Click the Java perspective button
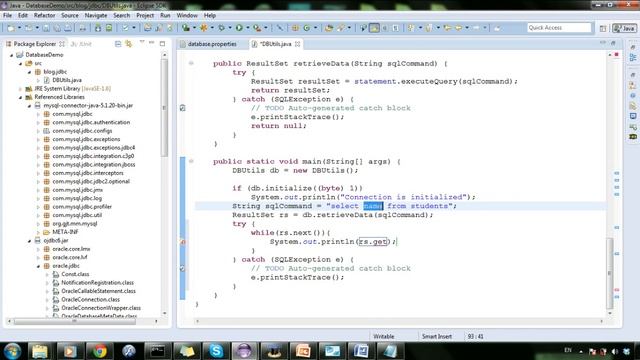This screenshot has width=640, height=360. 624,28
